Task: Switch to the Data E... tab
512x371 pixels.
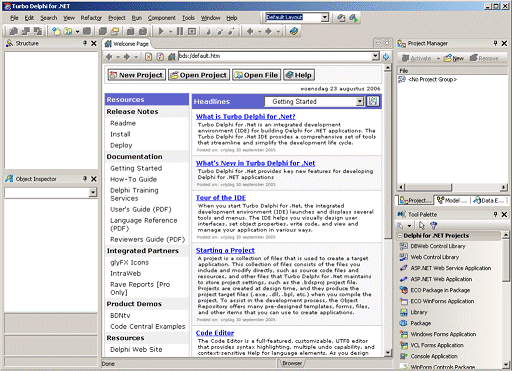Action: coord(488,200)
